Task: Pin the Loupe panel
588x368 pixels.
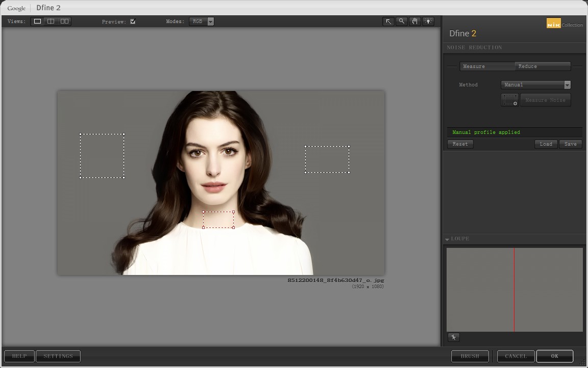Action: [x=454, y=337]
